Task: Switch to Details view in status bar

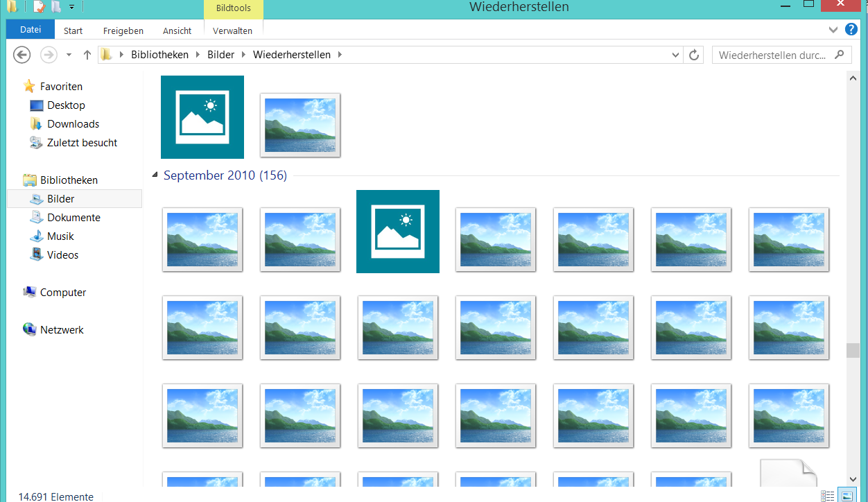Action: point(828,496)
